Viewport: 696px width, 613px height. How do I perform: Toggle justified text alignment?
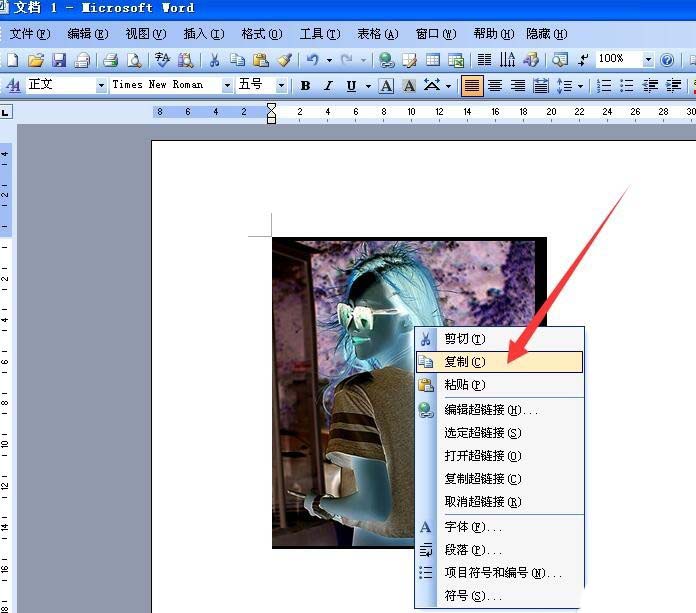coord(471,85)
